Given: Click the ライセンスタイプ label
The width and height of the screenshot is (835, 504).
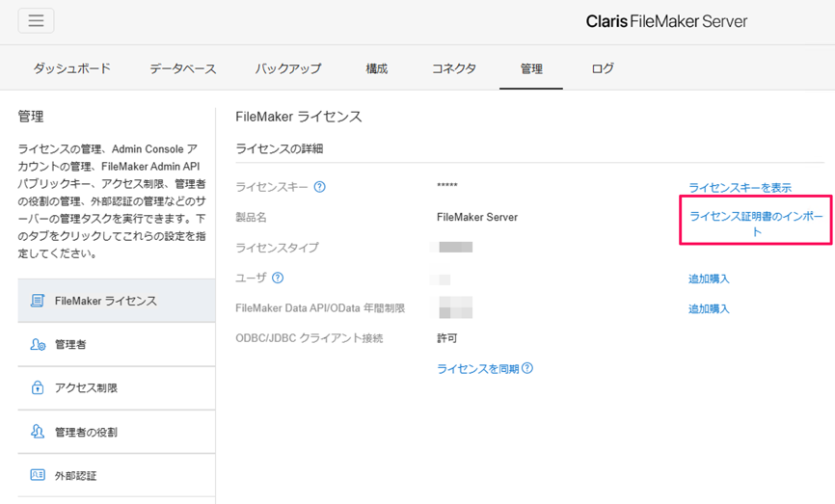Looking at the screenshot, I should point(277,248).
